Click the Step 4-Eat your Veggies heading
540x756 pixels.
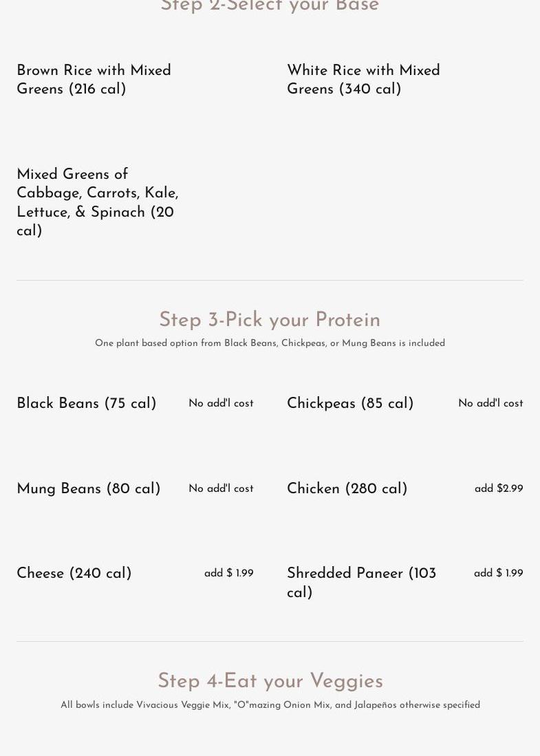coord(270,682)
